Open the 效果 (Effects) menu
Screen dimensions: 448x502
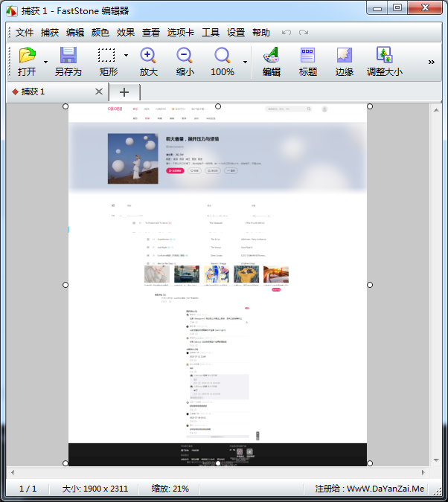(x=126, y=33)
